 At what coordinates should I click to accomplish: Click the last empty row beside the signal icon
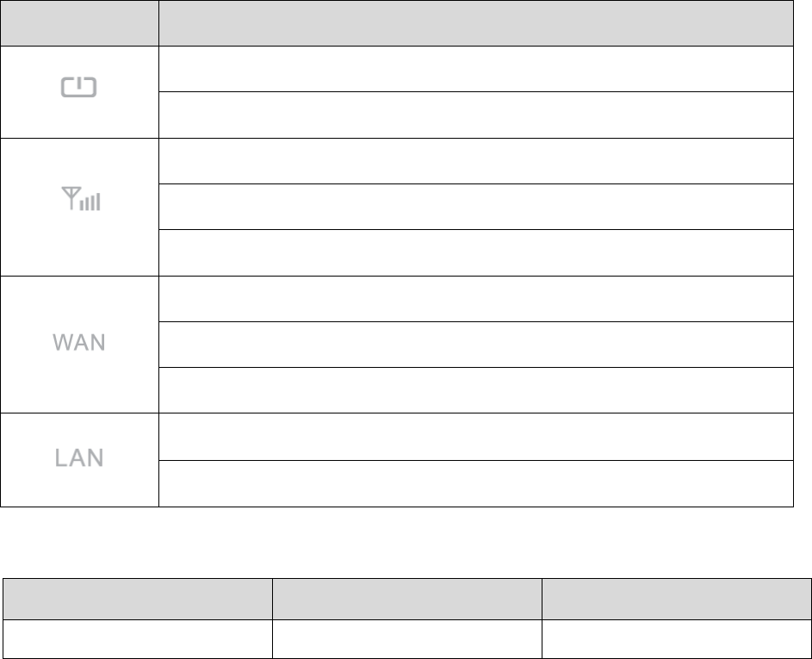coord(475,252)
